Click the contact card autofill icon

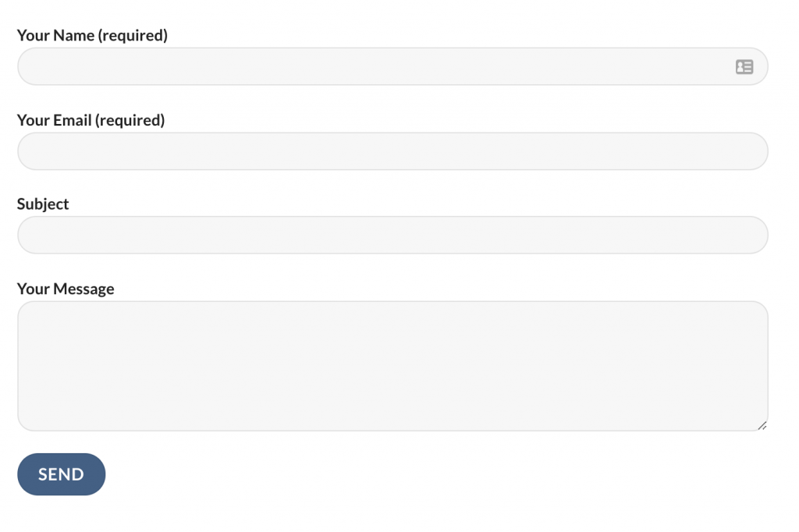pyautogui.click(x=744, y=67)
